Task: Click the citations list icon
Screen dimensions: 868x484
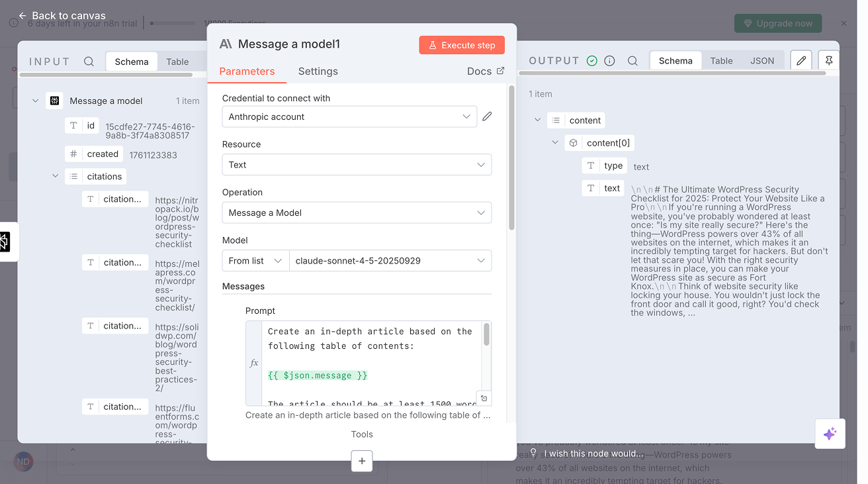Action: (x=73, y=176)
